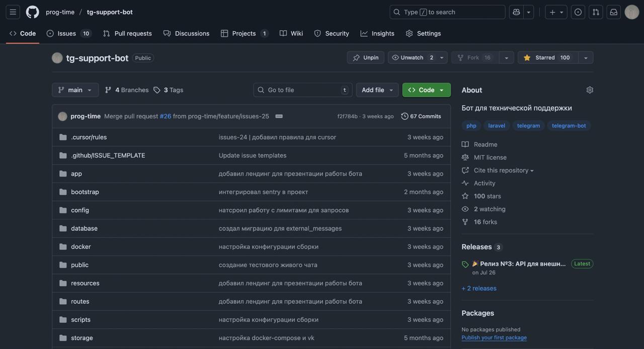Open the notifications inbox icon
Screen dimensions: 644x349
(x=614, y=12)
